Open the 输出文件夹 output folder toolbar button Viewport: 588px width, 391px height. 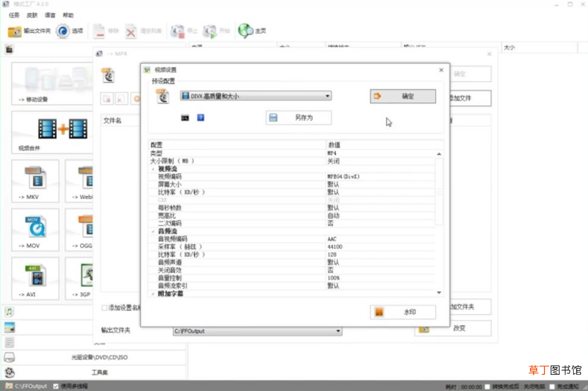pyautogui.click(x=29, y=30)
